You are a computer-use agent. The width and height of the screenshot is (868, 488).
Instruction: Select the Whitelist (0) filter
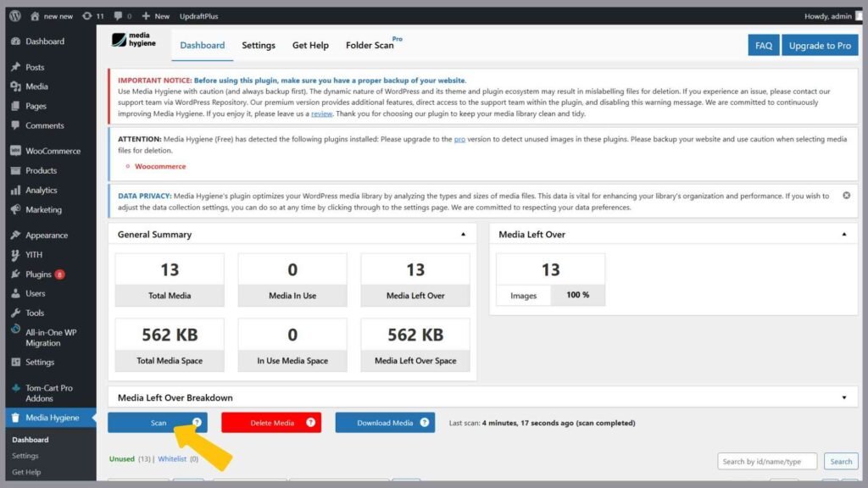point(178,459)
